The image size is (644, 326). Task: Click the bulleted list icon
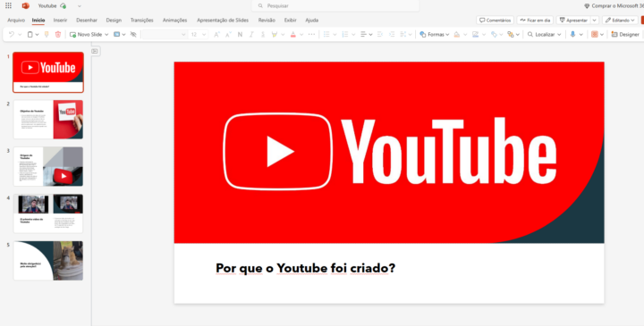pyautogui.click(x=326, y=35)
